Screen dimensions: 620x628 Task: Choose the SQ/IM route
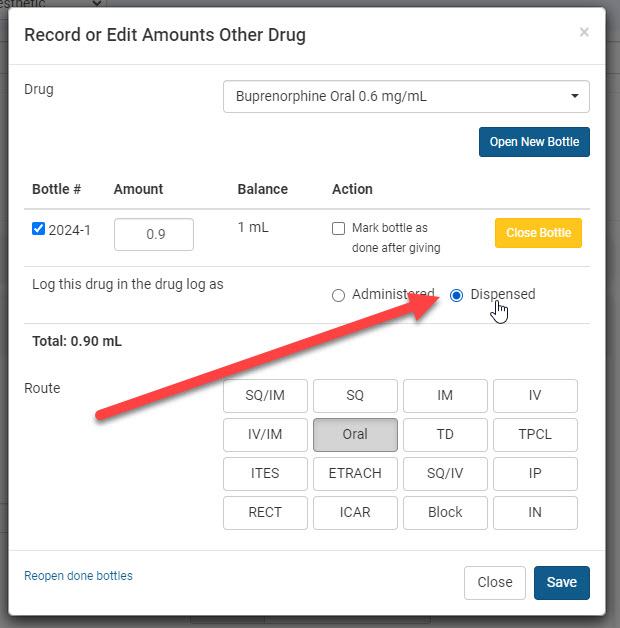[x=265, y=396]
